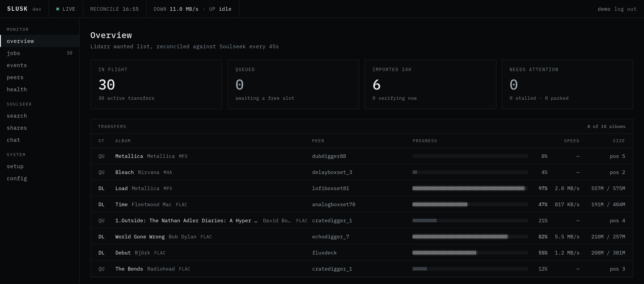The height and width of the screenshot is (284, 644).
Task: Open the IN FLIGHT stat card
Action: (x=156, y=84)
